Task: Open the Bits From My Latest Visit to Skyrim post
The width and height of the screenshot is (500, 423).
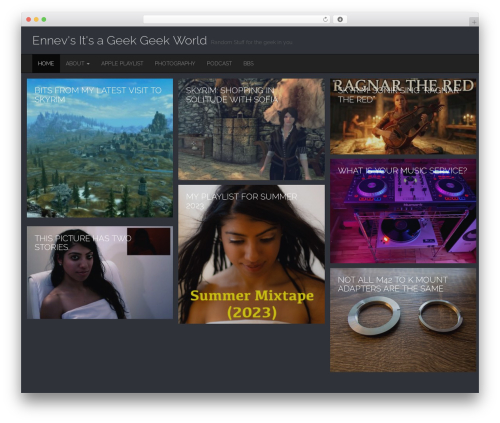Action: click(x=100, y=148)
